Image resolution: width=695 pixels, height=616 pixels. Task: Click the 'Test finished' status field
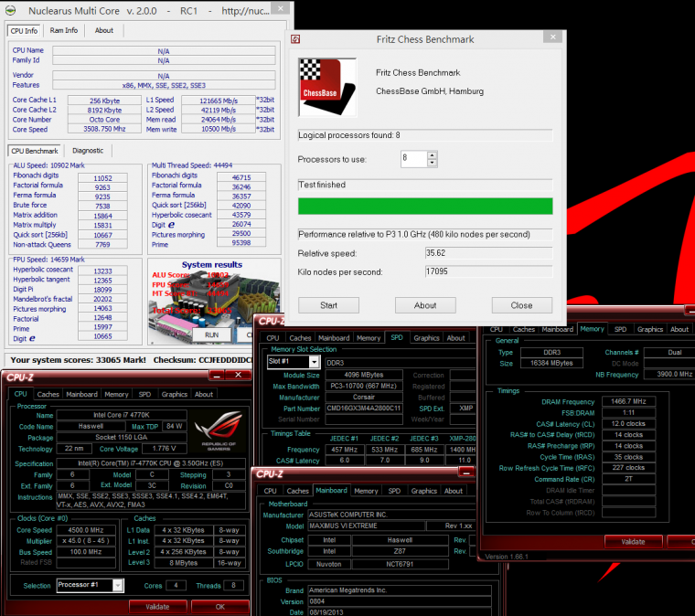coord(425,185)
